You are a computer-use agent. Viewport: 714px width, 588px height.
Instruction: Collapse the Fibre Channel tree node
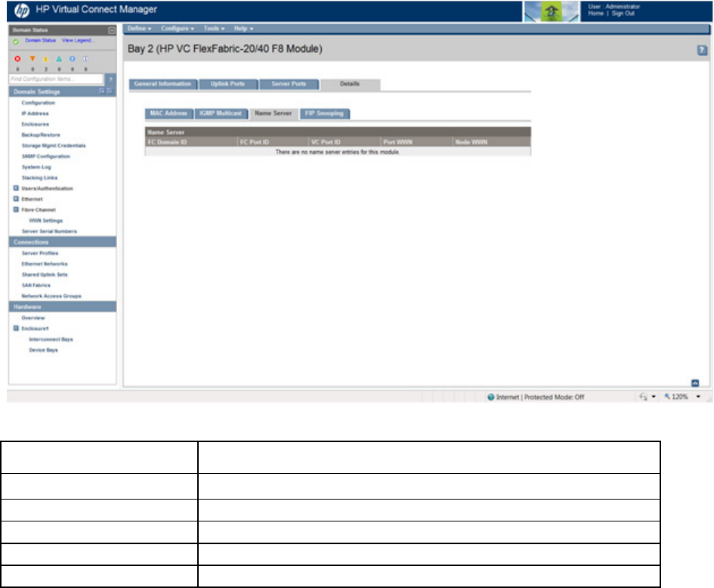click(x=16, y=209)
